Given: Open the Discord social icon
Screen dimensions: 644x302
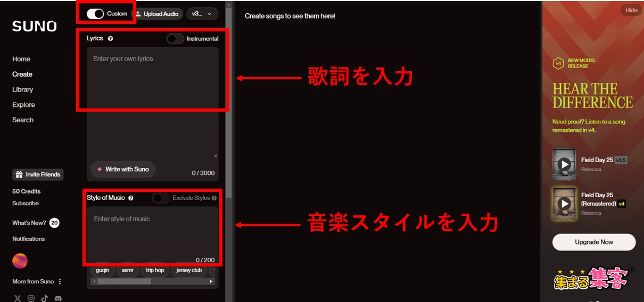Looking at the screenshot, I should [x=58, y=298].
